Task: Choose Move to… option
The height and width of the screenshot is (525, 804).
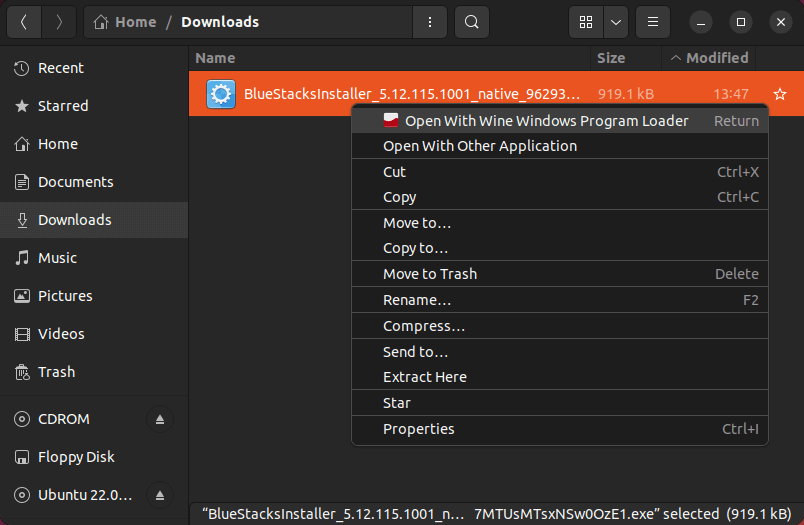Action: tap(560, 223)
